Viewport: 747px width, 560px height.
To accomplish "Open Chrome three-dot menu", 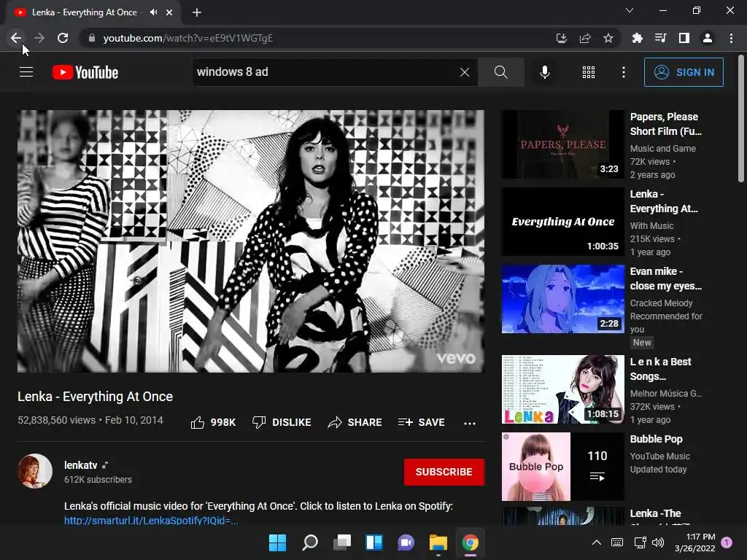I will click(x=731, y=38).
